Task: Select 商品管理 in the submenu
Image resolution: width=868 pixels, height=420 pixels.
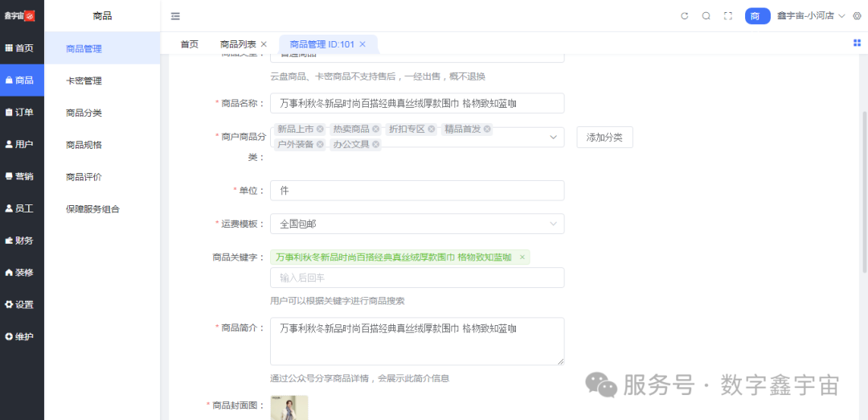Action: tap(102, 49)
